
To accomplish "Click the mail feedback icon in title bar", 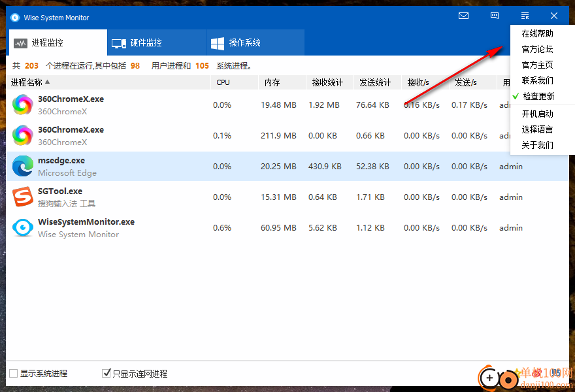I will coord(463,16).
